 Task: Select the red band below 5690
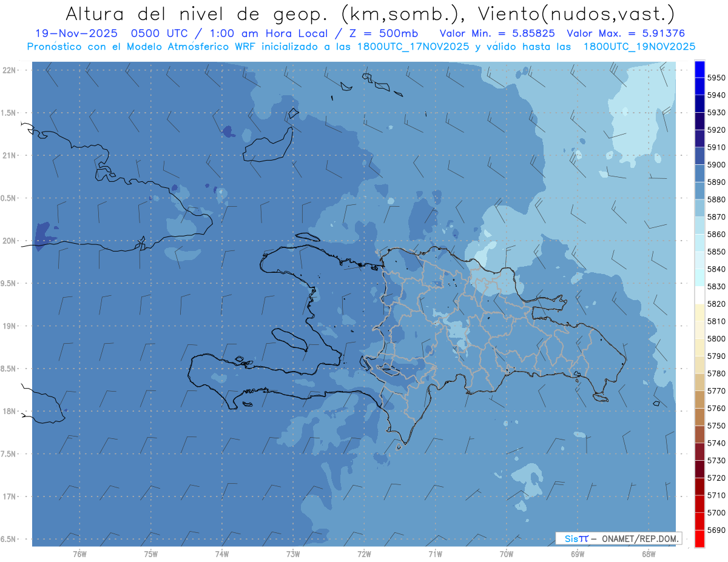click(x=699, y=538)
